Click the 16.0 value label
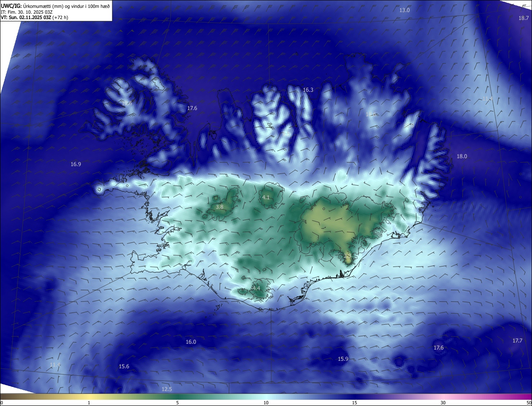The height and width of the screenshot is (406, 532). [x=191, y=342]
